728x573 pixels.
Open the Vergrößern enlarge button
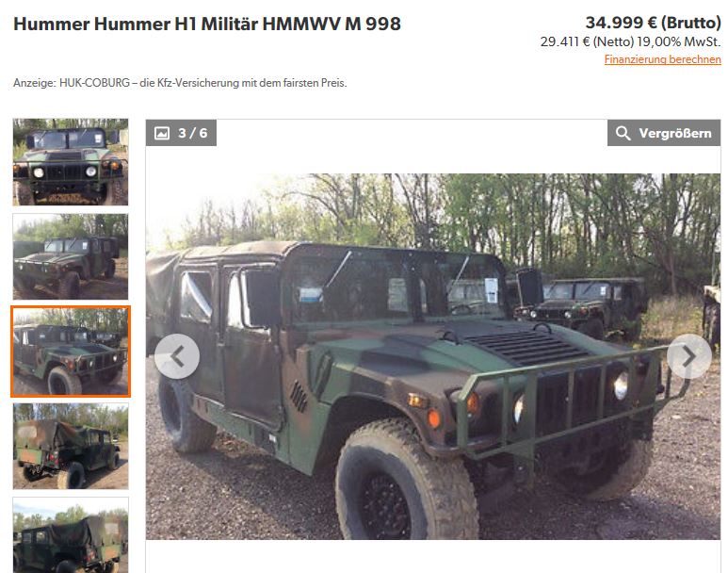(664, 133)
